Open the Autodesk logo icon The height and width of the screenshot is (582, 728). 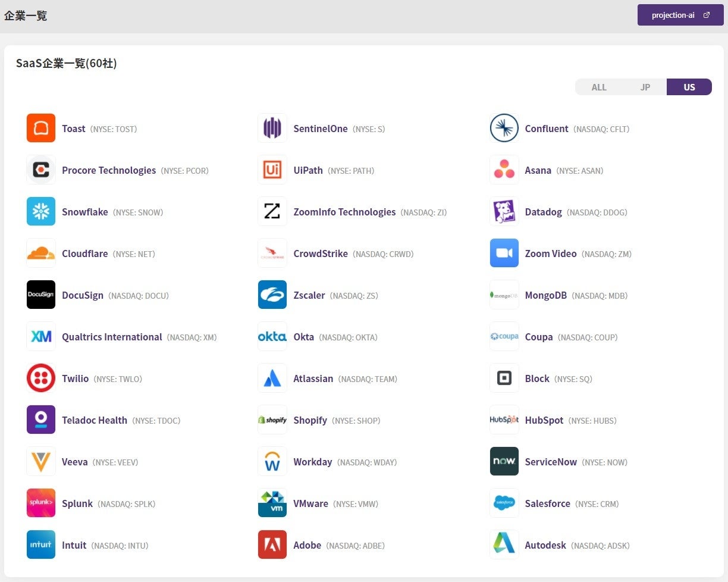coord(504,545)
